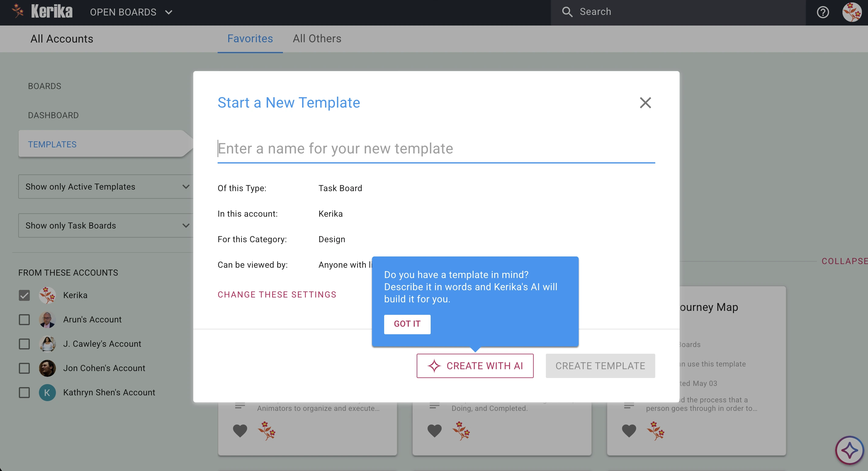Open DASHBOARD in the sidebar

[x=53, y=115]
